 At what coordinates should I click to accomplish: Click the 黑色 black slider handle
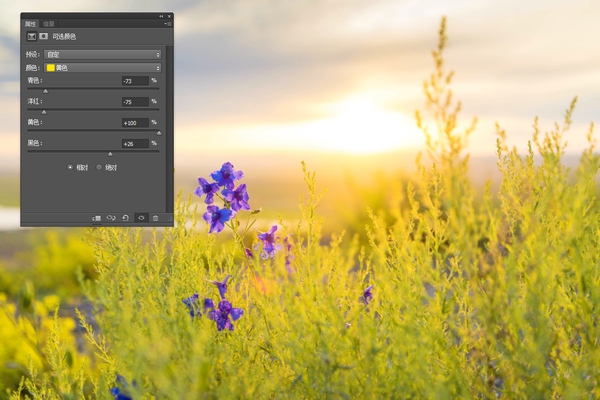tap(110, 154)
